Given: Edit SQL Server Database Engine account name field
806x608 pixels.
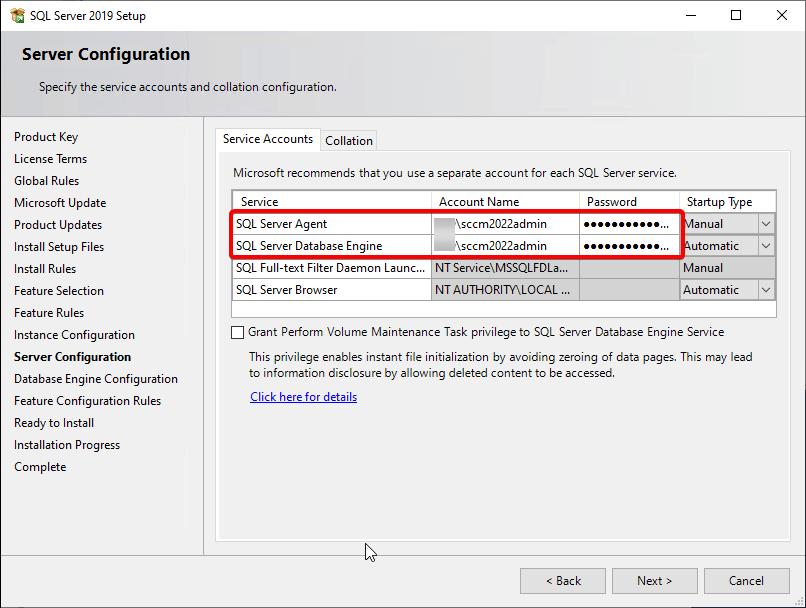Looking at the screenshot, I should (x=505, y=246).
